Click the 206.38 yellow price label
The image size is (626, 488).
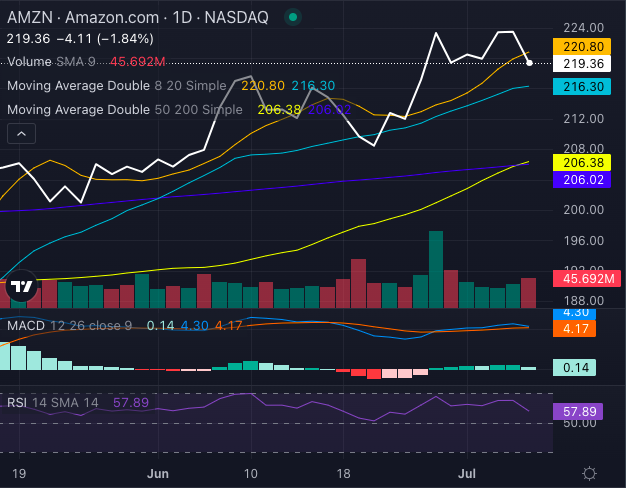point(582,163)
